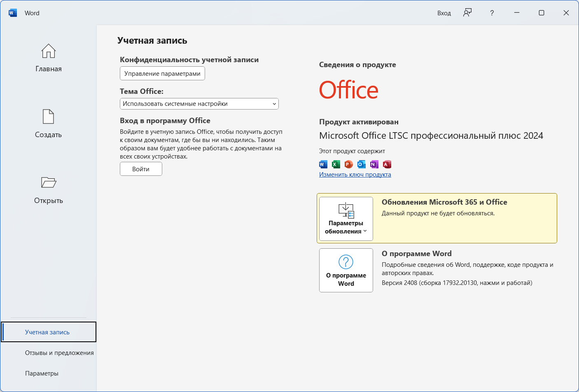Screen dimensions: 579x392
Task: Click the Access app icon in product list
Action: [387, 165]
